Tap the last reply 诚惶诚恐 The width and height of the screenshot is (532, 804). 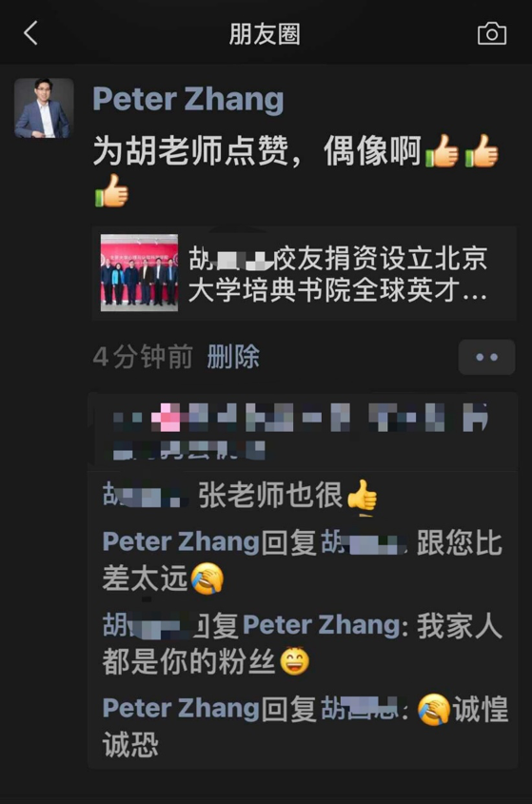click(305, 726)
